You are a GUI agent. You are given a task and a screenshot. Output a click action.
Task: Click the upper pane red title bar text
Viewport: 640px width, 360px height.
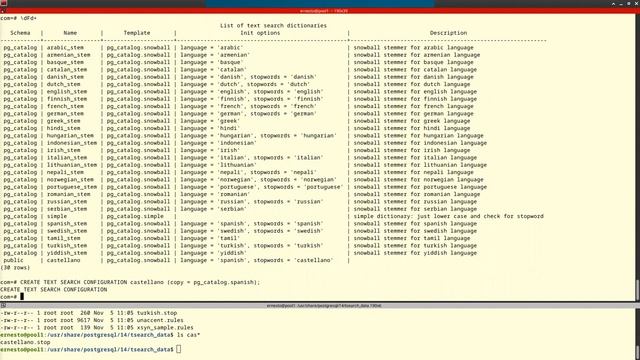(324, 11)
